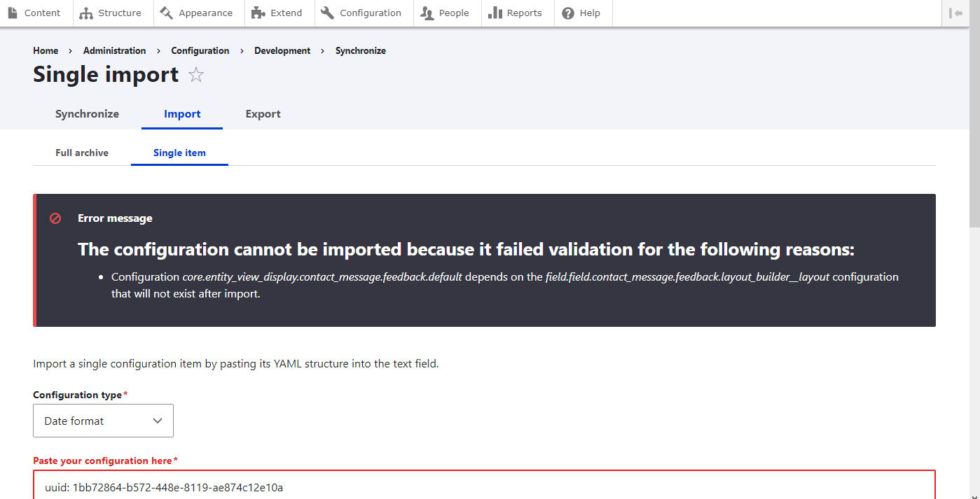Image resolution: width=980 pixels, height=499 pixels.
Task: Click the Extend puzzle piece icon
Action: point(258,13)
